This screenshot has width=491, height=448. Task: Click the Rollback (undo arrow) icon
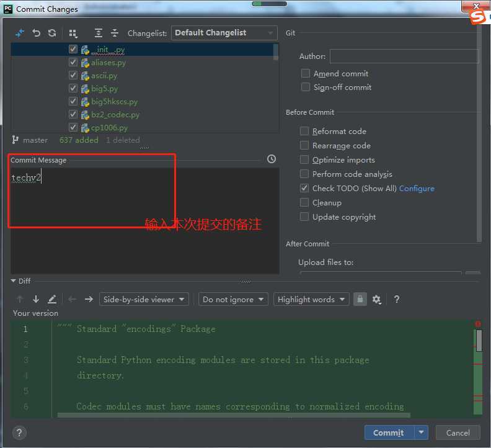click(36, 33)
